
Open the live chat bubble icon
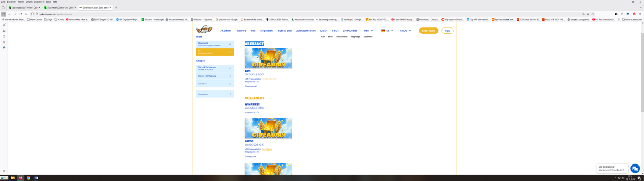pos(635,169)
